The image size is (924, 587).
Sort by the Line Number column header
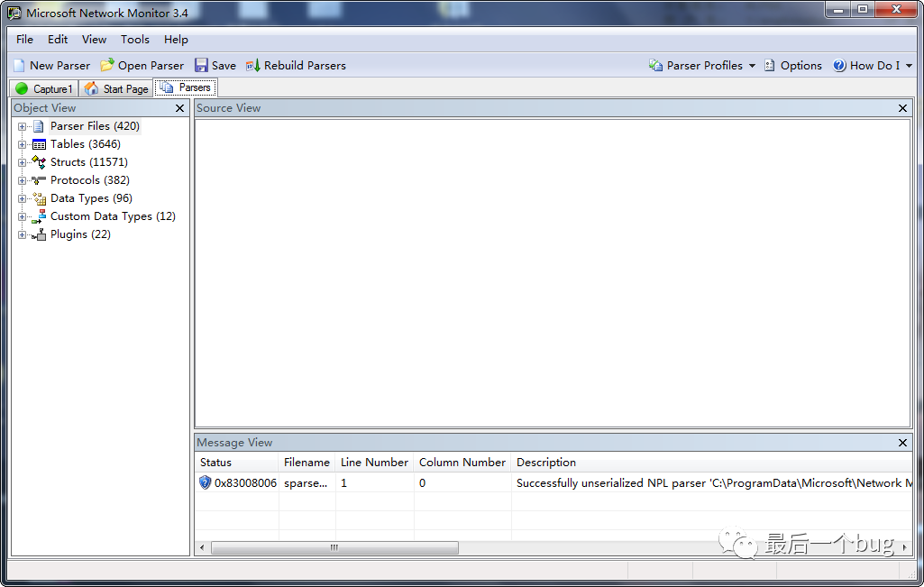point(374,463)
